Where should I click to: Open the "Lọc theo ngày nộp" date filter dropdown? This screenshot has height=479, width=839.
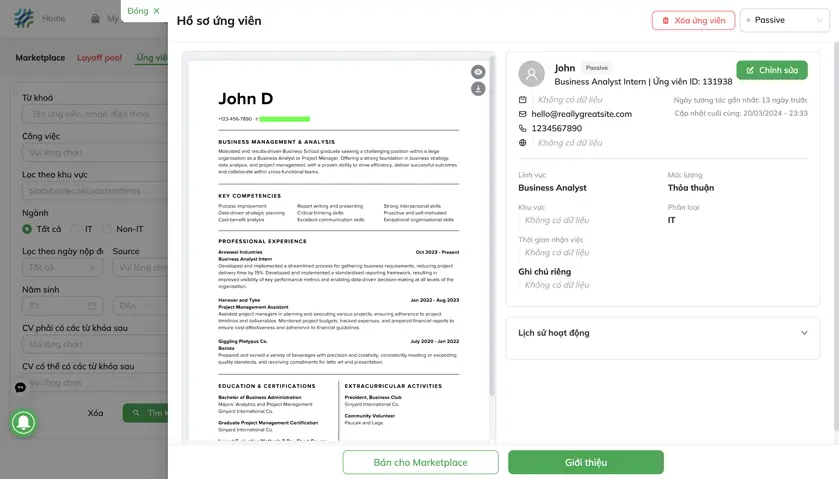coord(62,268)
